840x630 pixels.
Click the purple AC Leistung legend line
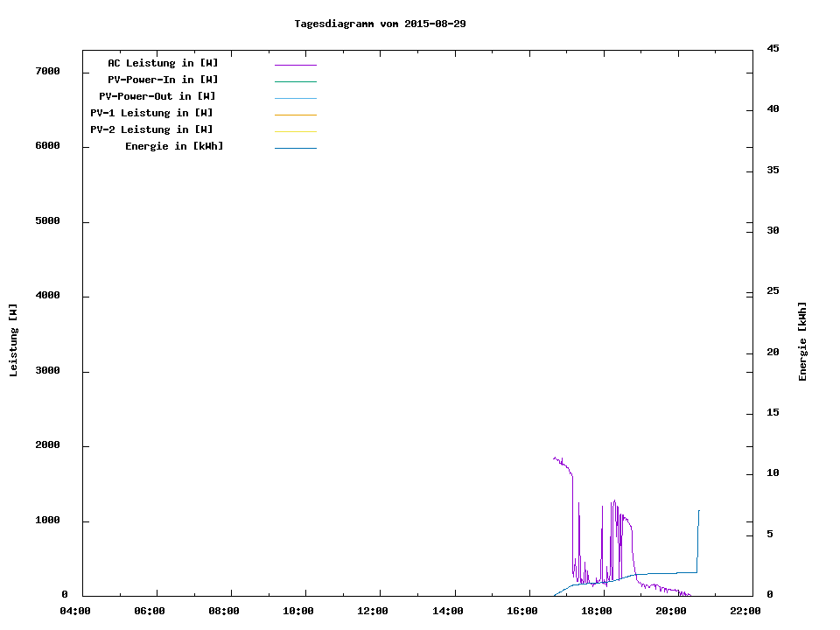pos(295,65)
